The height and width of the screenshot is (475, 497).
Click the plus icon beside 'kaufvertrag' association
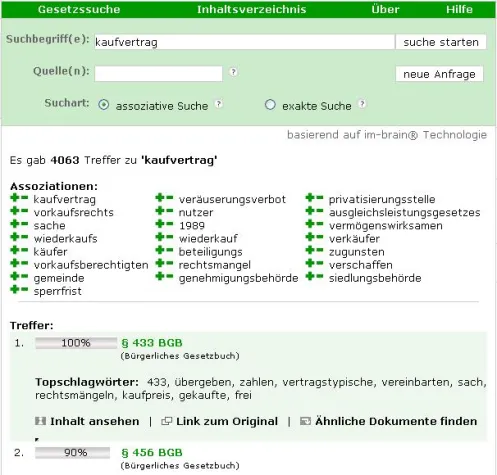[x=14, y=198]
